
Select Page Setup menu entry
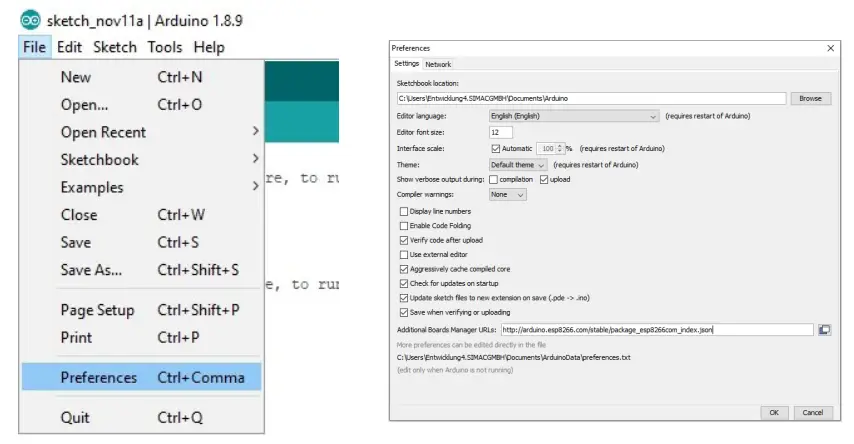[x=142, y=310]
